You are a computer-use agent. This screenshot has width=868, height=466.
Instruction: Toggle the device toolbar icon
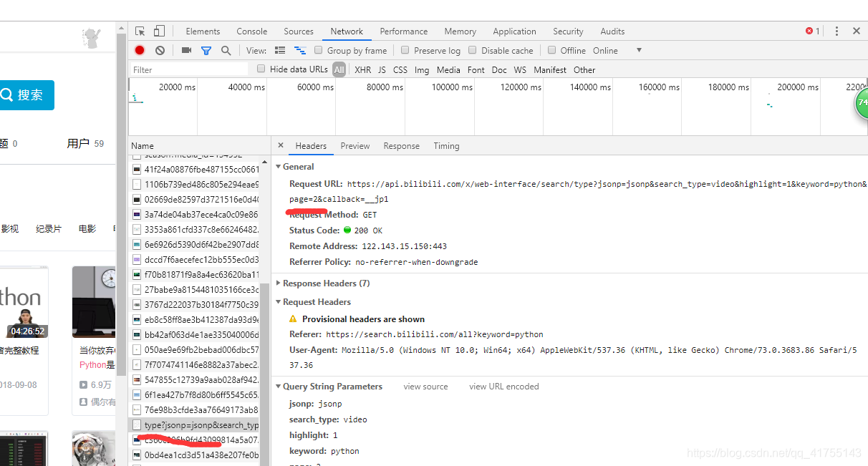(x=159, y=31)
